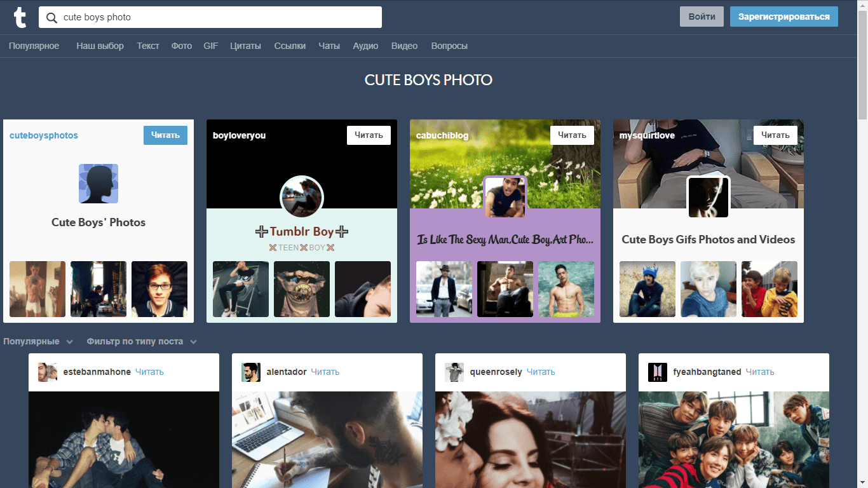Go to Tumblr home via logo
Screen dimensions: 868x488
click(20, 18)
